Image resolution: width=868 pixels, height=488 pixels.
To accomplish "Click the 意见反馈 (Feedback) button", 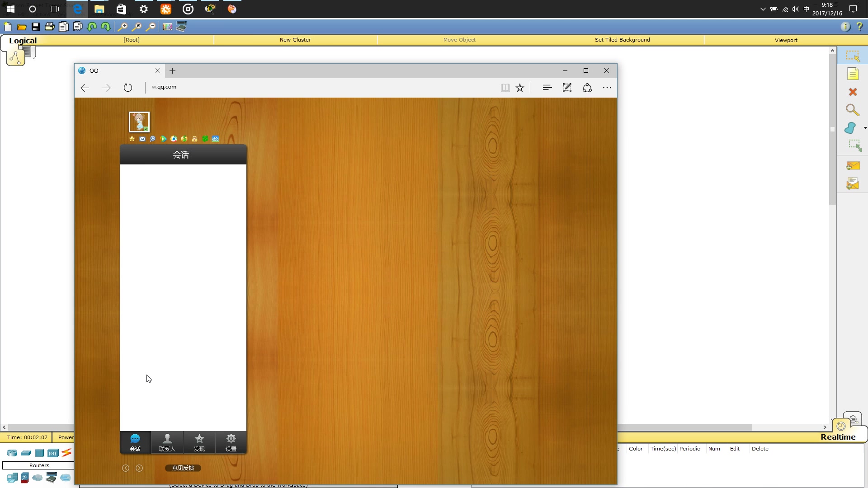I will [x=183, y=468].
